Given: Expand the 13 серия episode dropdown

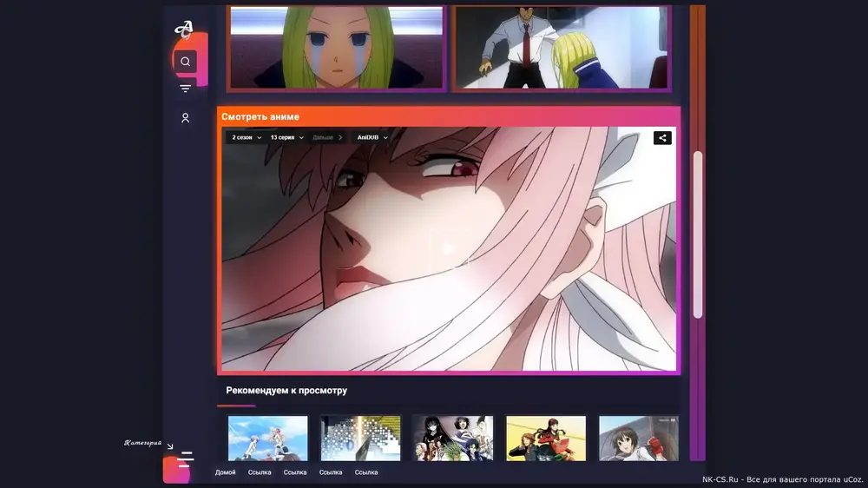Looking at the screenshot, I should pos(286,137).
